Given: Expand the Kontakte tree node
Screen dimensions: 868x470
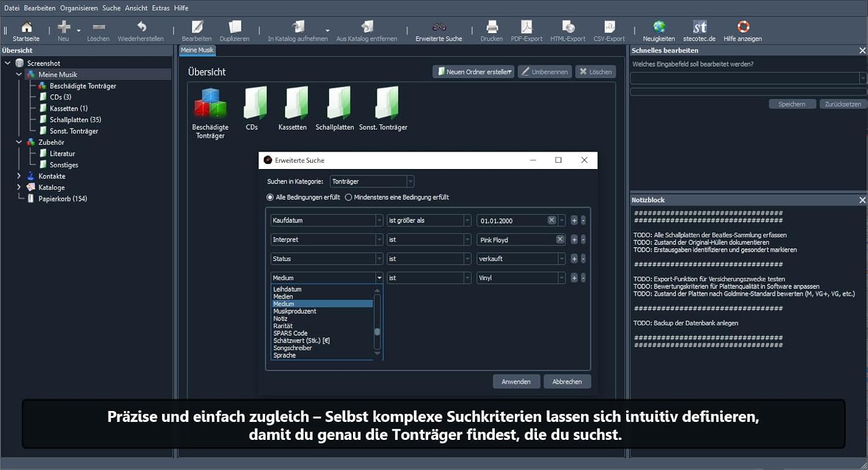Looking at the screenshot, I should tap(19, 176).
